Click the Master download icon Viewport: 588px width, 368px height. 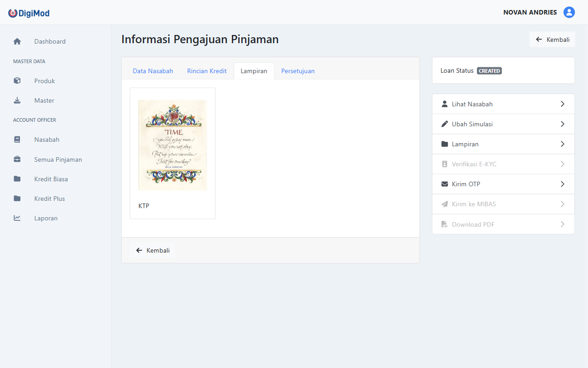17,100
